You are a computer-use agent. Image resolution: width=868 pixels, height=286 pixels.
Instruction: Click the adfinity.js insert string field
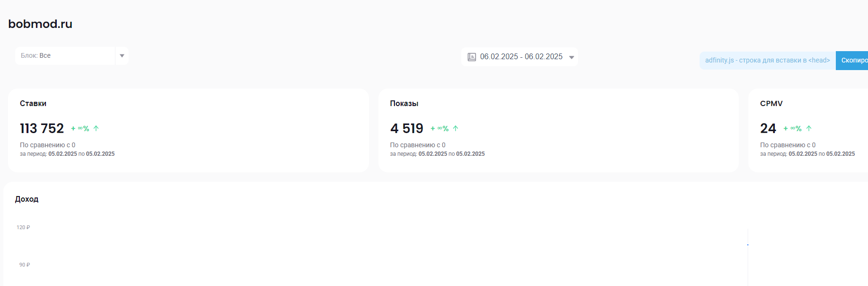[767, 61]
